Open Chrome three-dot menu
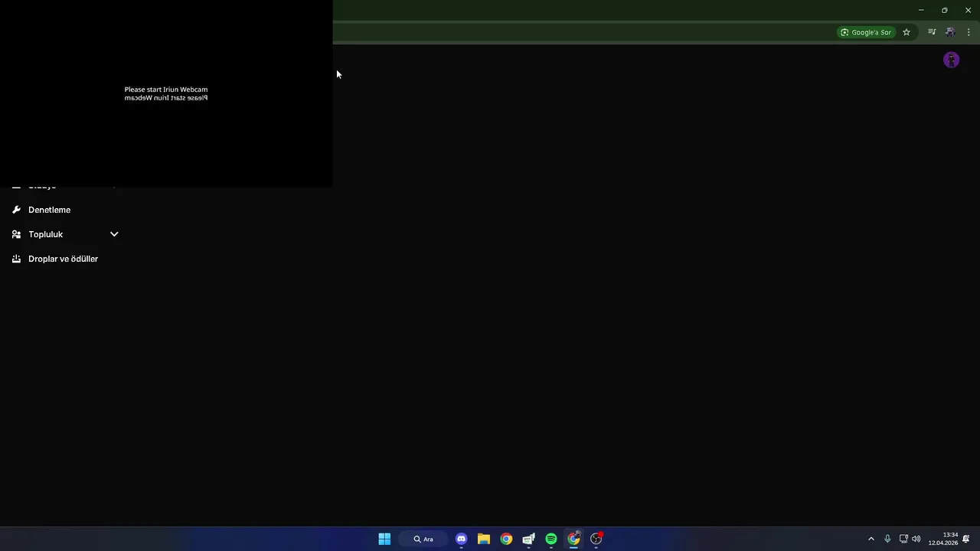 [969, 32]
